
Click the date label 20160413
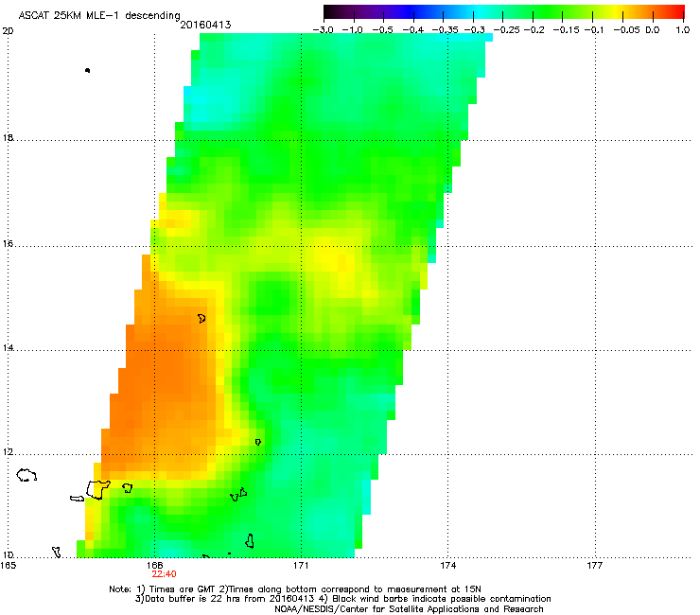[x=205, y=25]
